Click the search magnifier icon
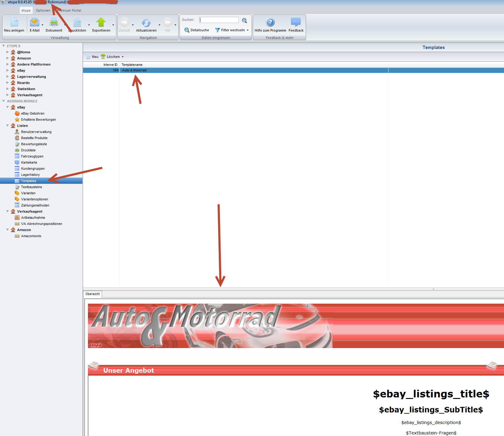The image size is (504, 436). (x=244, y=21)
